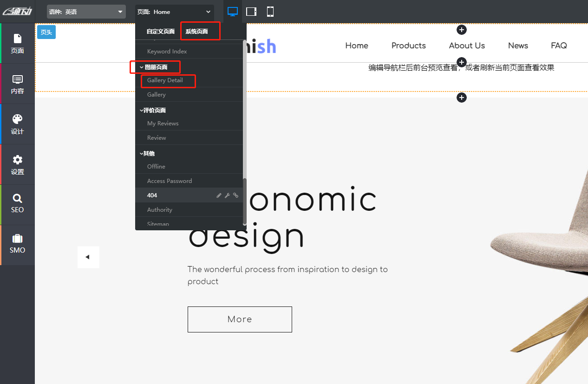
Task: Switch to mobile phone preview mode
Action: (270, 12)
